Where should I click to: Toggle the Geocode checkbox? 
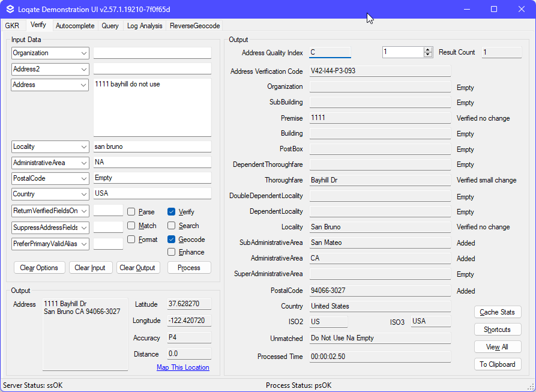tap(172, 240)
